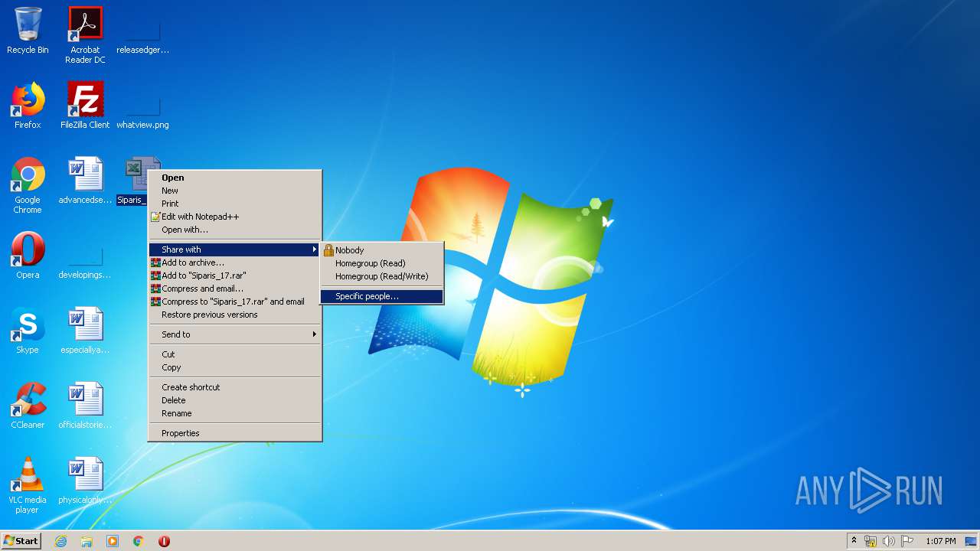Select the physicalonly Word document
Viewport: 980px width, 551px height.
85,481
